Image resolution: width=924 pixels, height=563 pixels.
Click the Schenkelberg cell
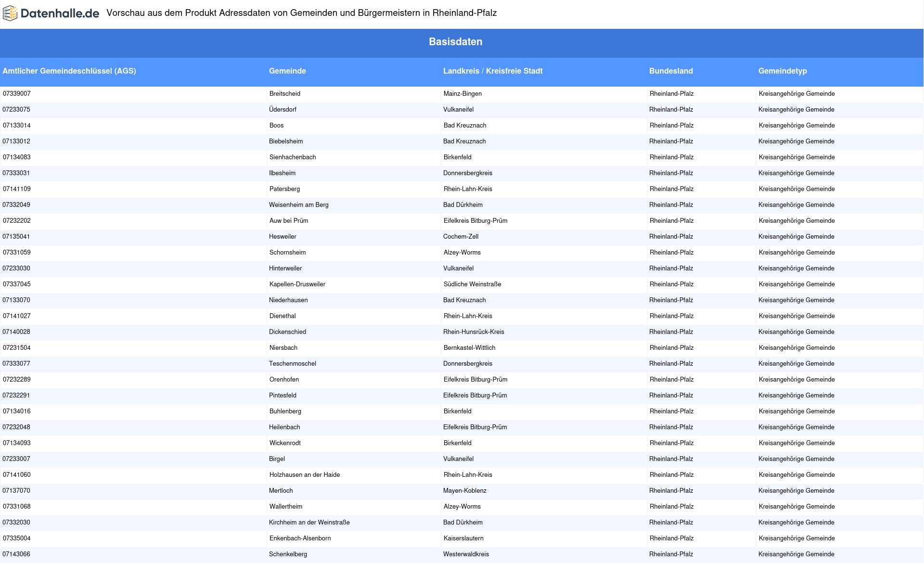pyautogui.click(x=354, y=554)
